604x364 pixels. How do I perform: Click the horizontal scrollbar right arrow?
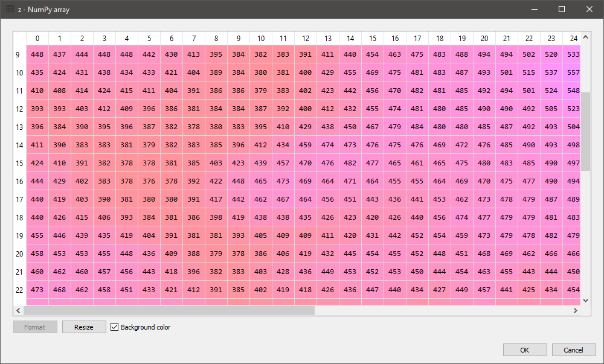[575, 310]
